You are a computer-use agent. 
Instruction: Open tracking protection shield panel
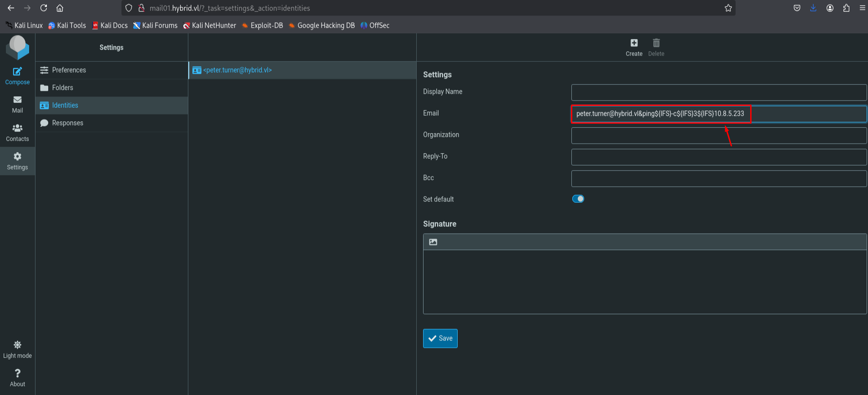(129, 8)
